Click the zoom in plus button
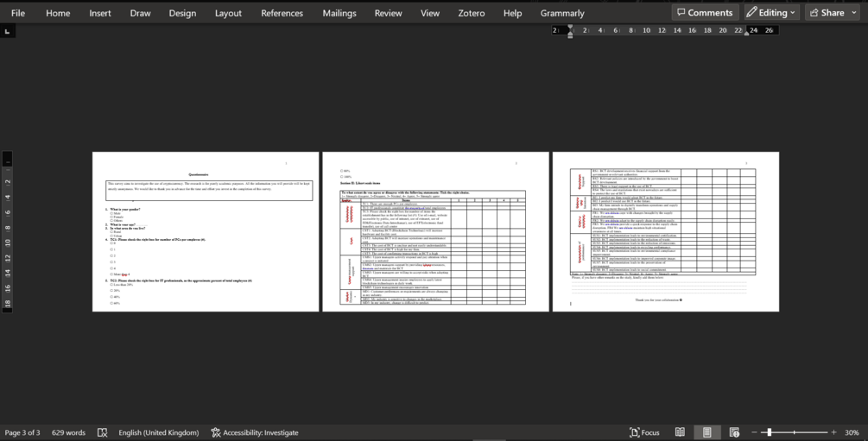Image resolution: width=868 pixels, height=441 pixels. (833, 432)
